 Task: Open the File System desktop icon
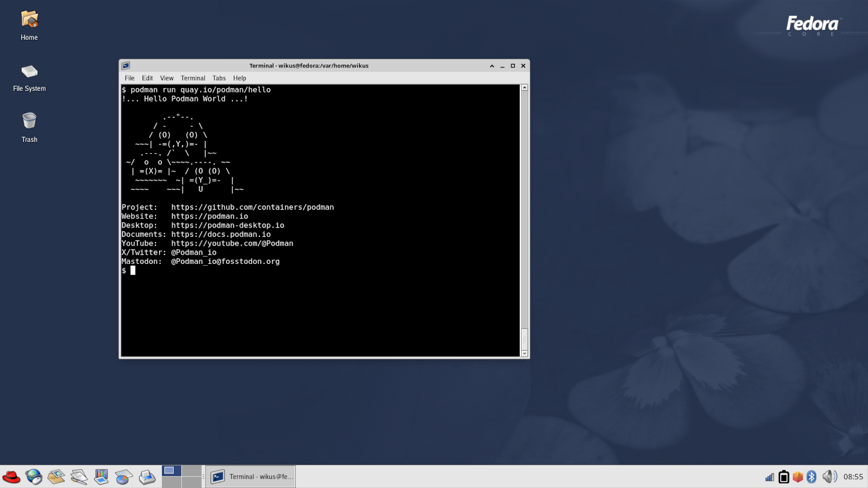coord(29,77)
